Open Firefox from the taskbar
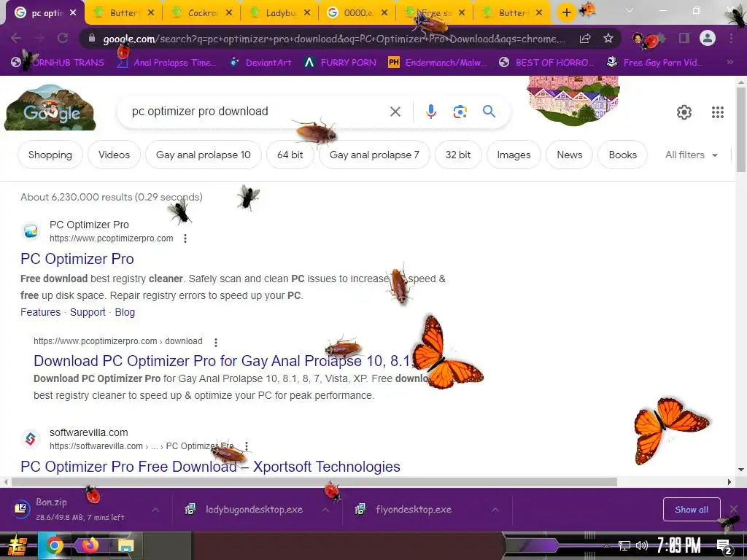 [90, 545]
